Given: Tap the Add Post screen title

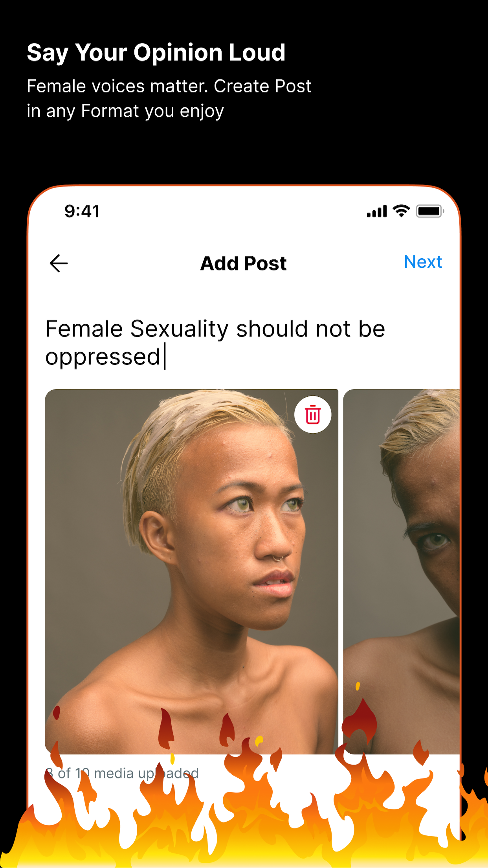Looking at the screenshot, I should [x=244, y=263].
